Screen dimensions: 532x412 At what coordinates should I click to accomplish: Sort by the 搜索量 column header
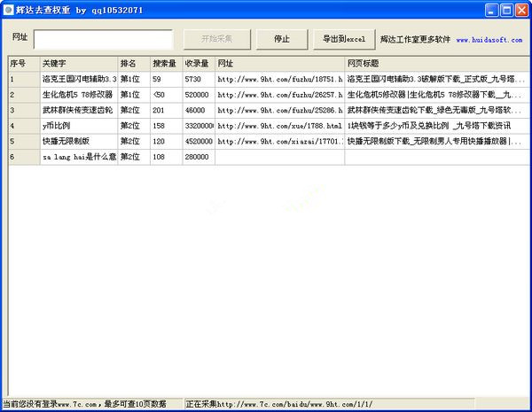coord(167,64)
